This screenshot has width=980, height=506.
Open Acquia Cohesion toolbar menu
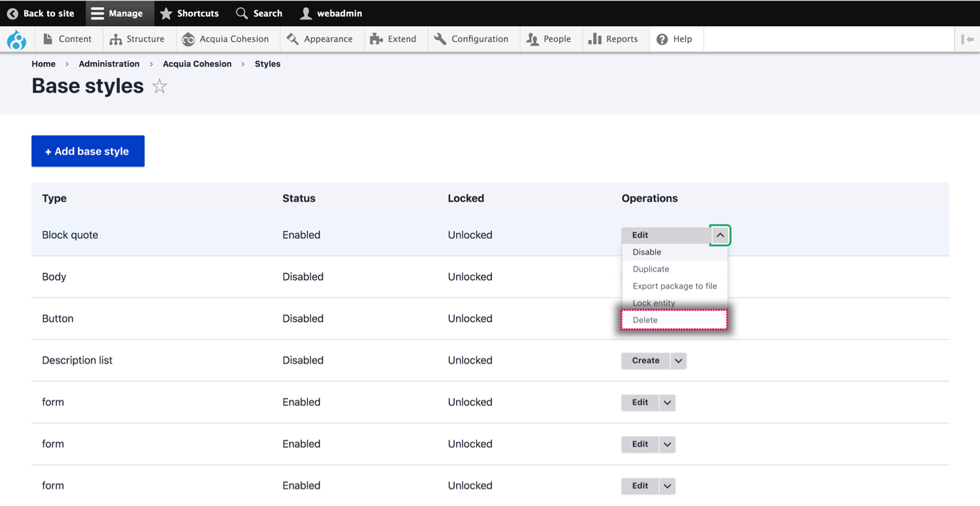coord(227,39)
